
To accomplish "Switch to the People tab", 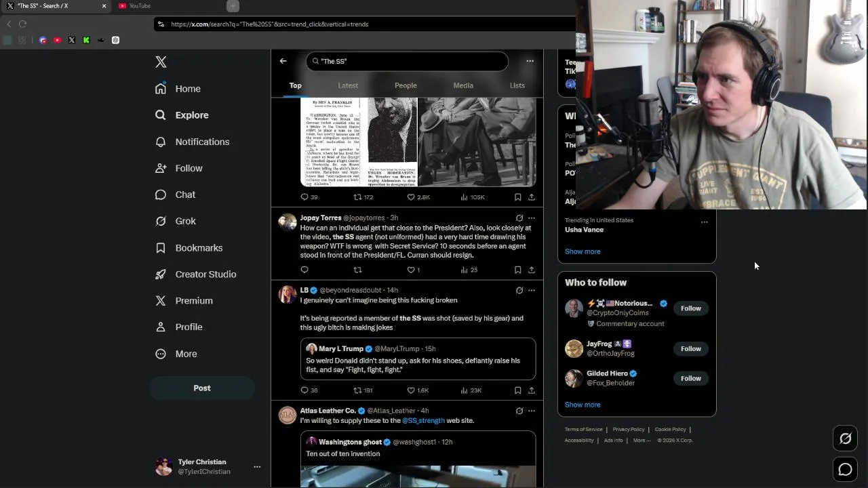I will click(x=406, y=85).
